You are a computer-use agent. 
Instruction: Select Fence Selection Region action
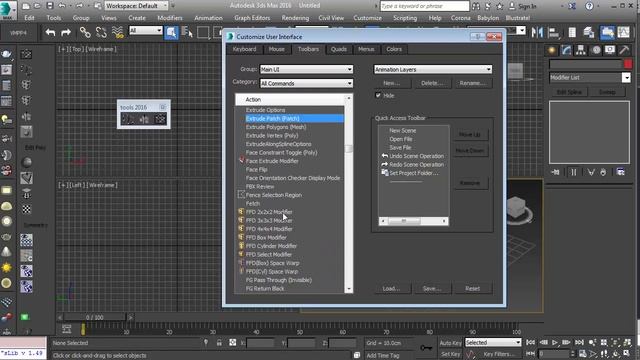[x=273, y=195]
